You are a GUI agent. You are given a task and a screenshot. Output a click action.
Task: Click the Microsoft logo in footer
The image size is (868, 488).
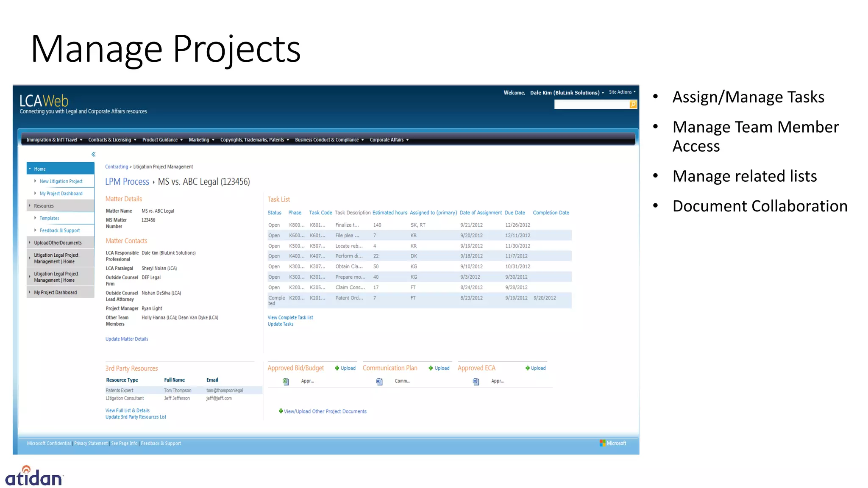click(613, 443)
